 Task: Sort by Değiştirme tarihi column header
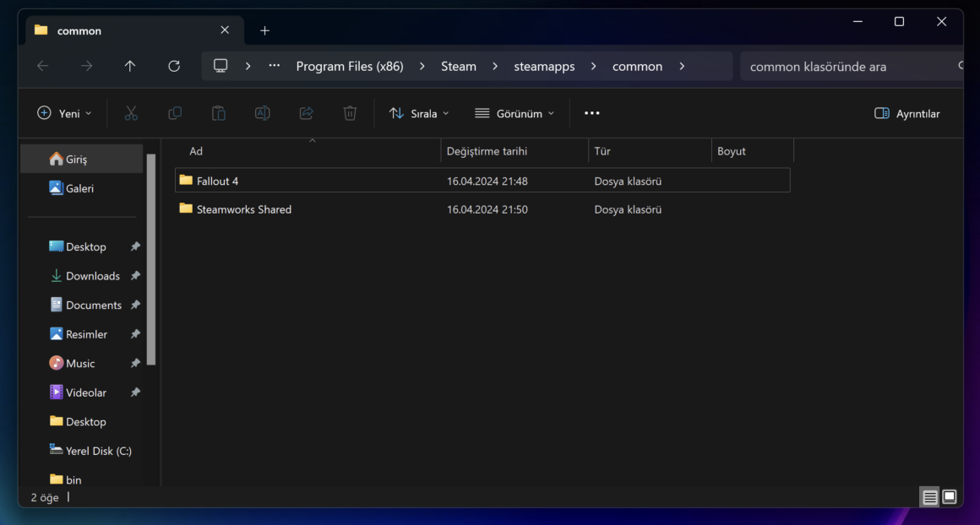pyautogui.click(x=514, y=151)
